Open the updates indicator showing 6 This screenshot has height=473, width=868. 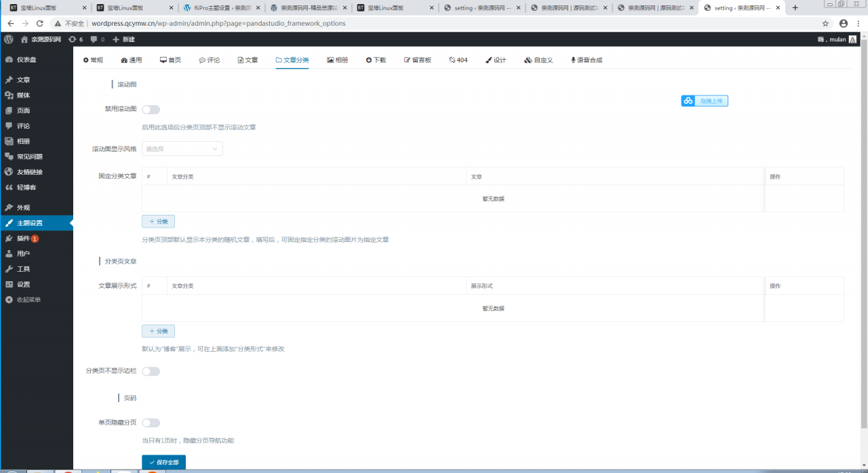tap(75, 39)
